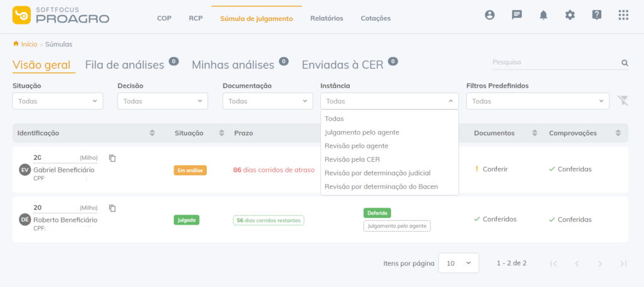
Task: Click the search magnifier icon
Action: [625, 63]
